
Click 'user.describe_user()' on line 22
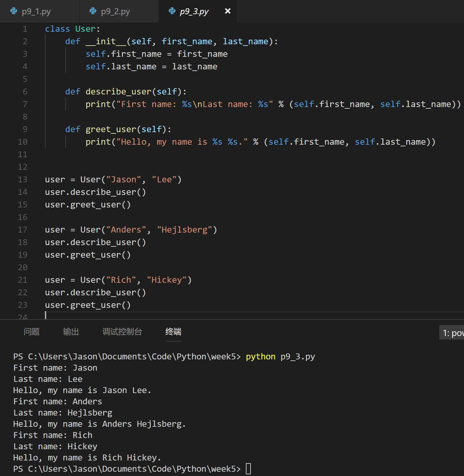click(95, 293)
